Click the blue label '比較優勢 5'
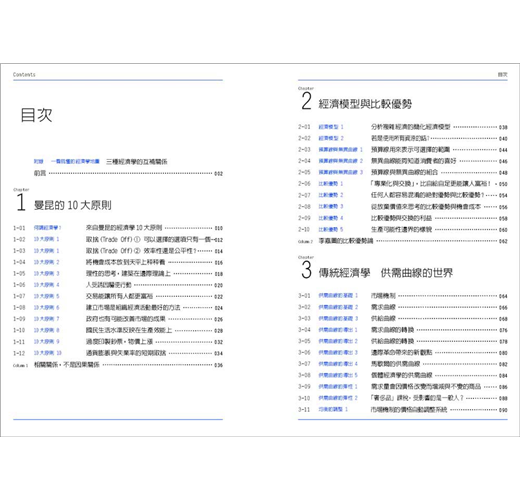 (331, 229)
